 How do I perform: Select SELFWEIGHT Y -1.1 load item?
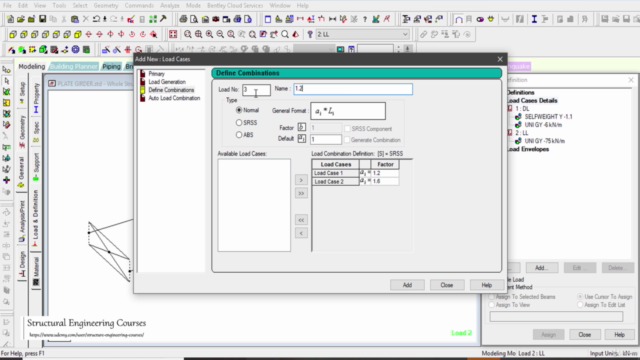point(549,117)
